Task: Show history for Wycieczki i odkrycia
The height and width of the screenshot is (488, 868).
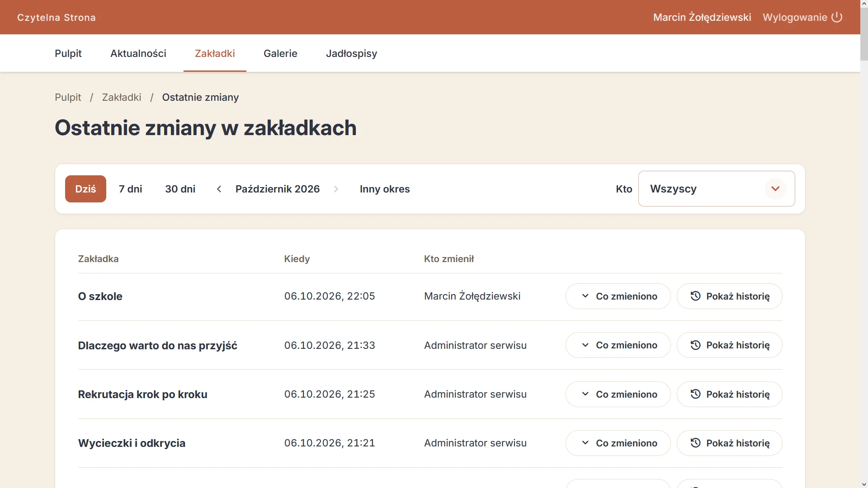Action: tap(729, 443)
